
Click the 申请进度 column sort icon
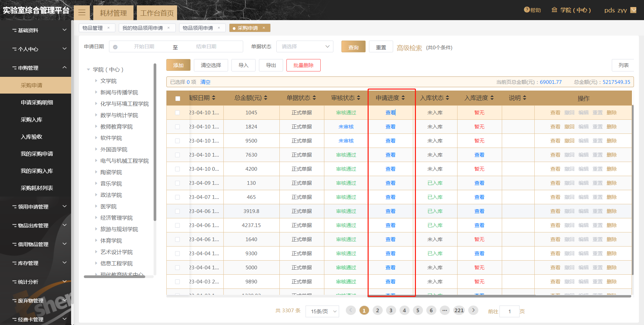[403, 98]
